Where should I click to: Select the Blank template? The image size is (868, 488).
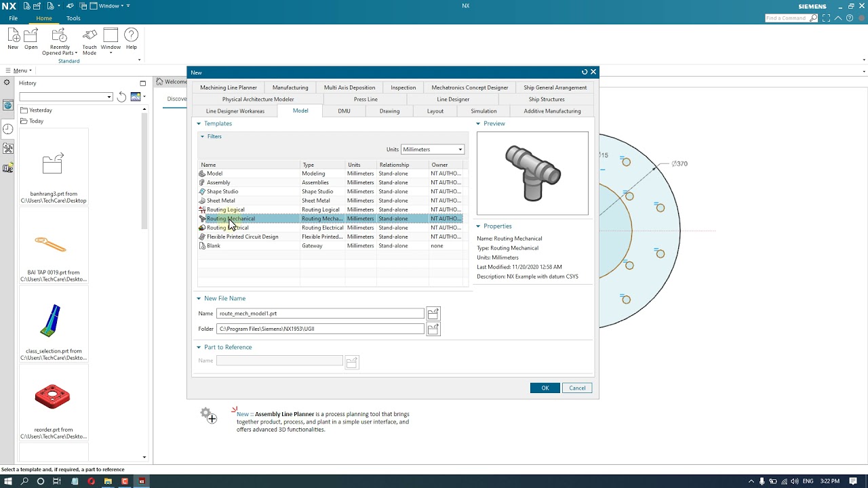330,246
